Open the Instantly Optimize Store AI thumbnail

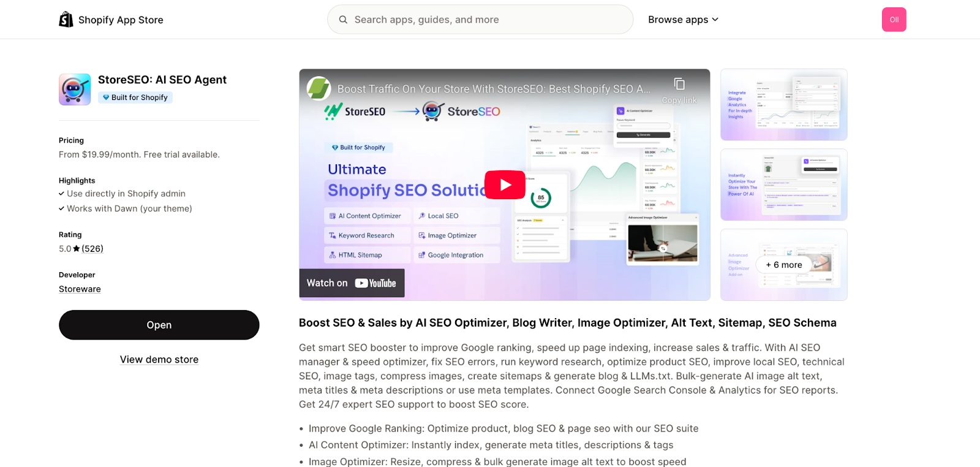coord(783,184)
